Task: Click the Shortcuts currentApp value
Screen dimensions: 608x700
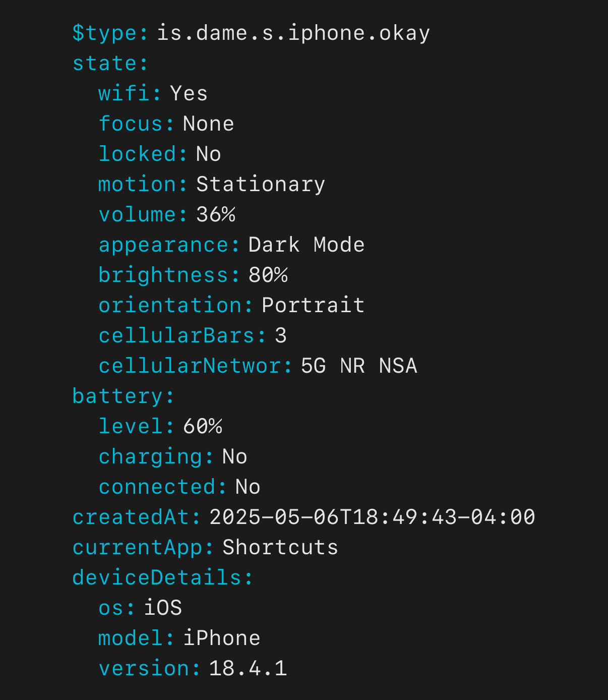Action: click(x=280, y=548)
